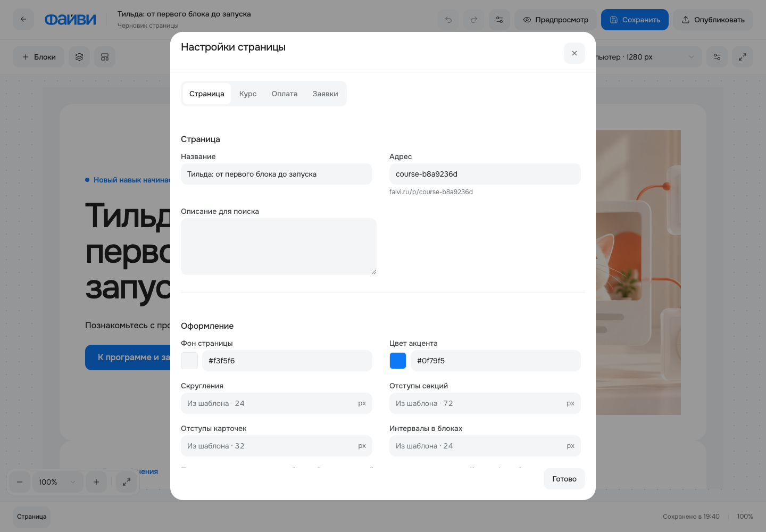Screen dimensions: 766x532
Task: Click the back arrow icon
Action: [23, 20]
